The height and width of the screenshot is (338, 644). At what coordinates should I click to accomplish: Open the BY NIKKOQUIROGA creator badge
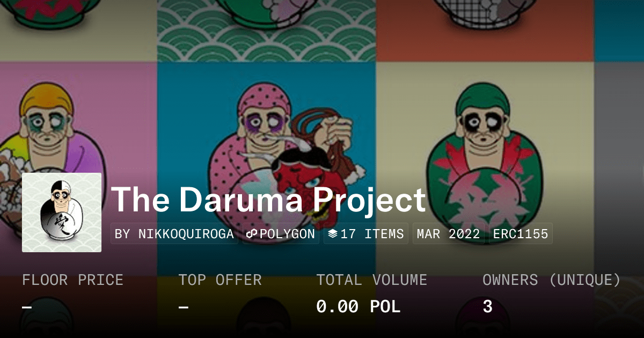point(174,234)
